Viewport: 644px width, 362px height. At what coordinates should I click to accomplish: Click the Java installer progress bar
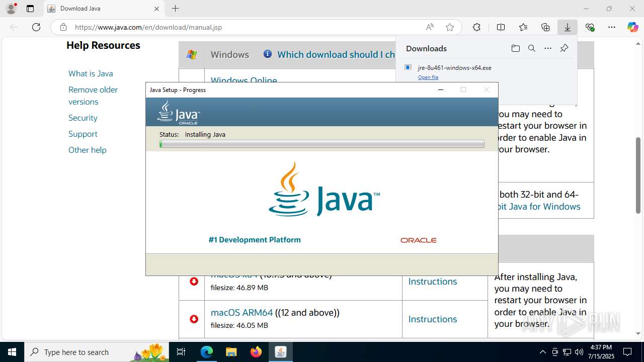coord(322,144)
